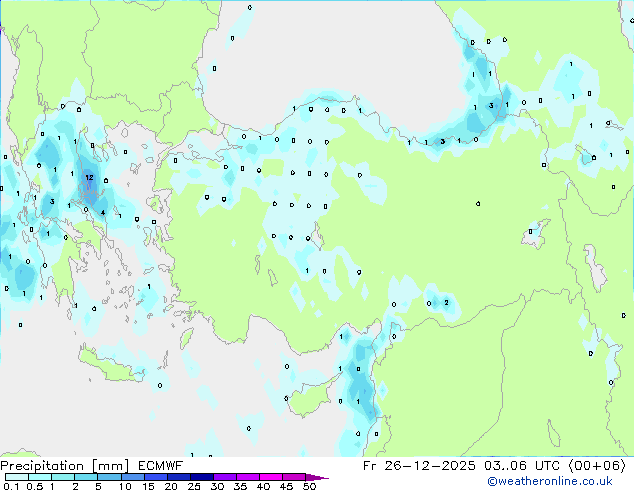The image size is (634, 490).
Task: Click the "50" legend scale label
Action: [x=309, y=486]
